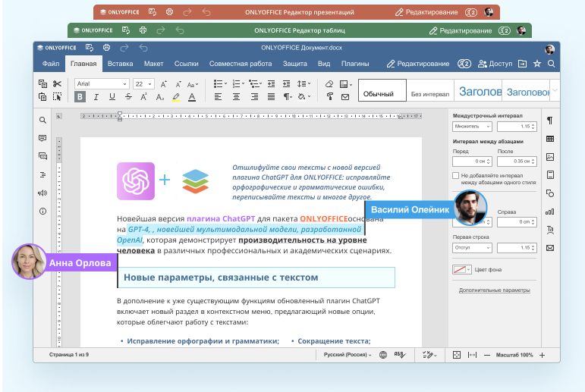Click the Mail merge envelope toolbar icon
Image resolution: width=585 pixels, height=392 pixels.
(x=345, y=97)
